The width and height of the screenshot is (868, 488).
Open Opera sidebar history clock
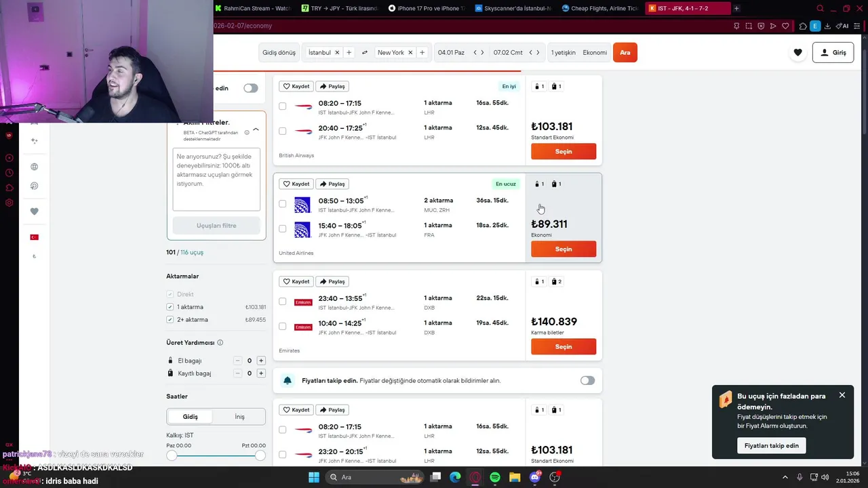9,173
